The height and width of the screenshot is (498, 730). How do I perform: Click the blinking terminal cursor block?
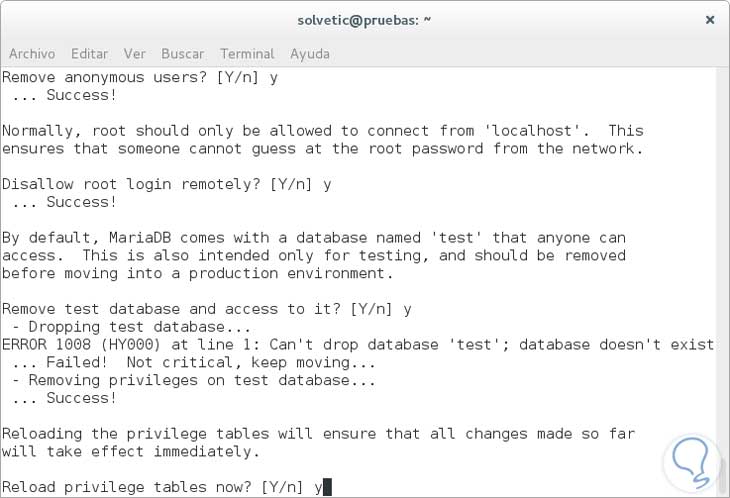[x=326, y=487]
